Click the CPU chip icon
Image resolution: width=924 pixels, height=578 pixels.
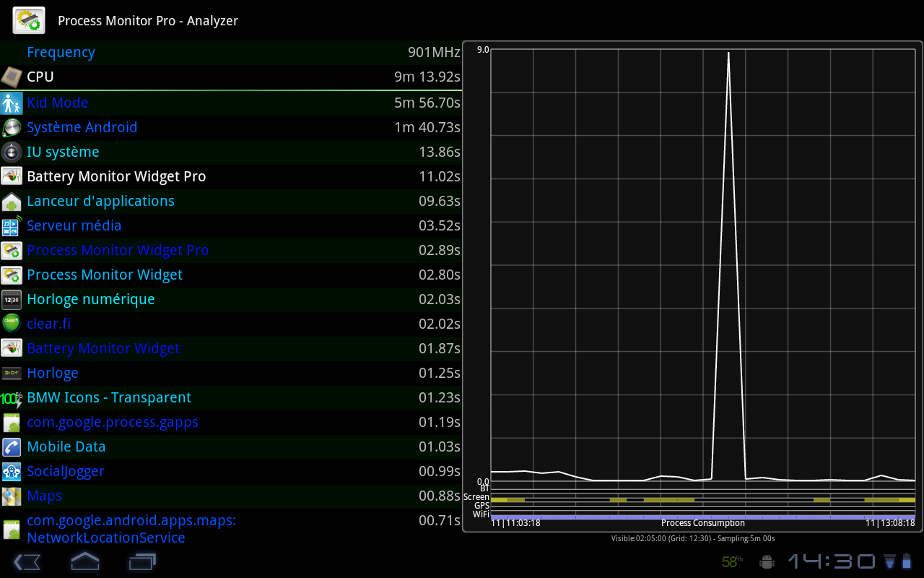point(11,77)
